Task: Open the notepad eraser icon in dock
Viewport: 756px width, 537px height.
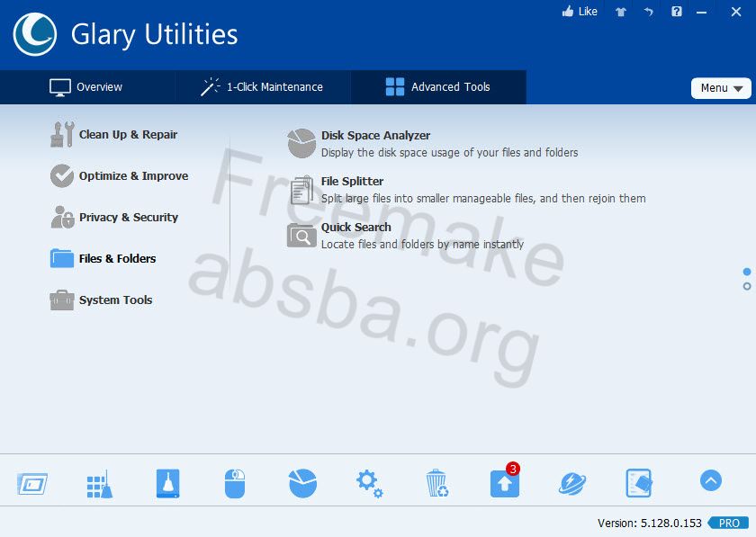Action: click(x=639, y=483)
